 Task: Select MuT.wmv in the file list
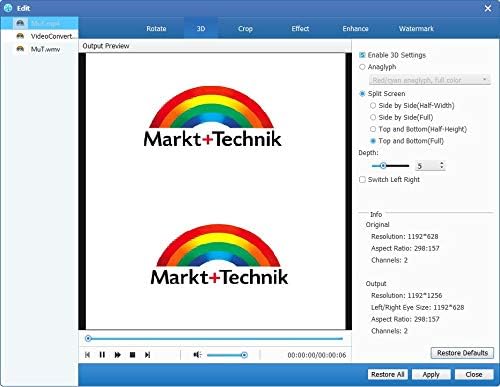(39, 49)
